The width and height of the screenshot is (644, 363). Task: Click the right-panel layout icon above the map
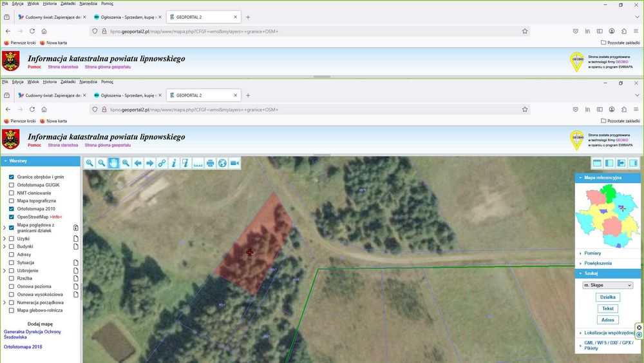pos(633,163)
